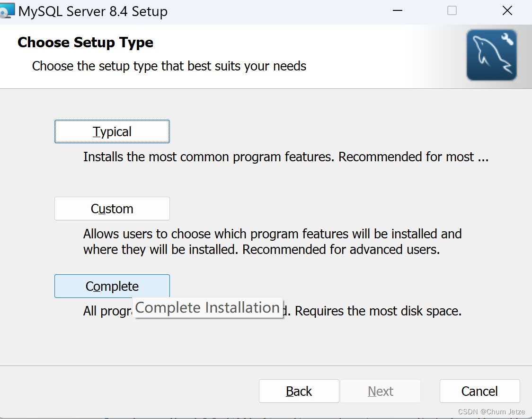The image size is (532, 419).
Task: Click the disabled Next button
Action: coord(381,392)
